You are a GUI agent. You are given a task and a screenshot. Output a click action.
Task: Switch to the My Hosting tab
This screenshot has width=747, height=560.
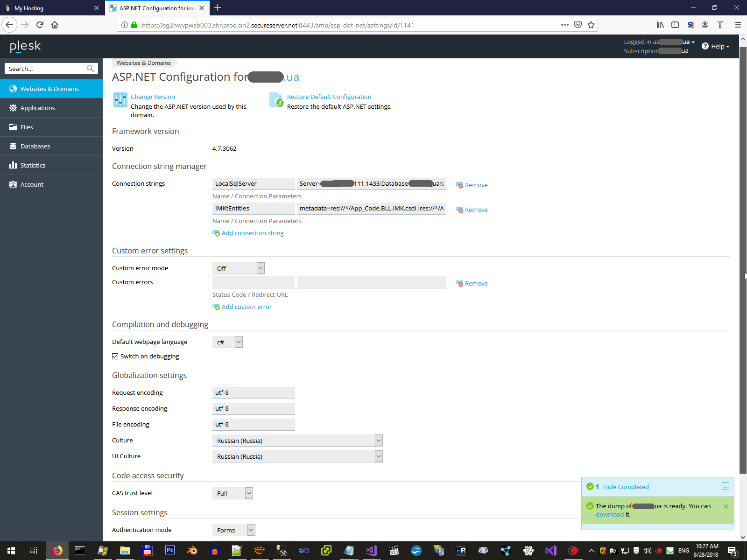(x=52, y=8)
